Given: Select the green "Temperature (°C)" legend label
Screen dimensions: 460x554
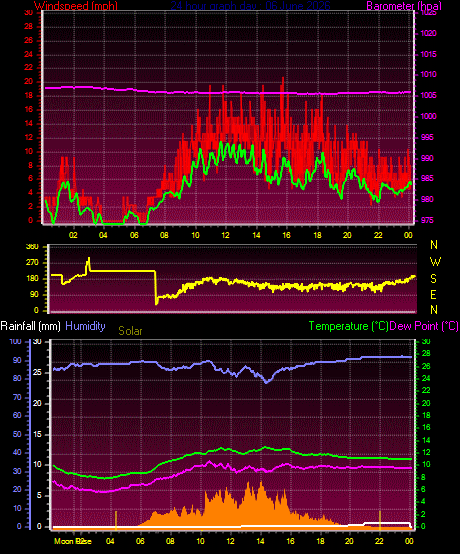Looking at the screenshot, I should (x=348, y=326).
